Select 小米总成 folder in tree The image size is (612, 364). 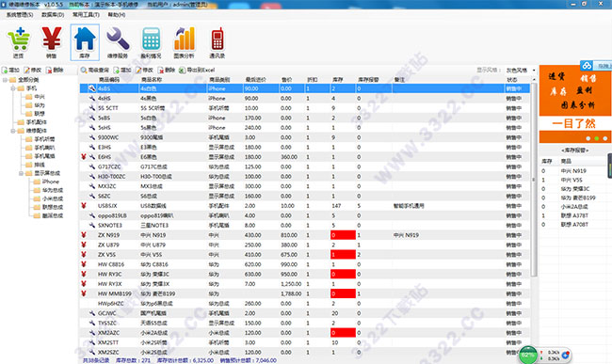pos(48,198)
